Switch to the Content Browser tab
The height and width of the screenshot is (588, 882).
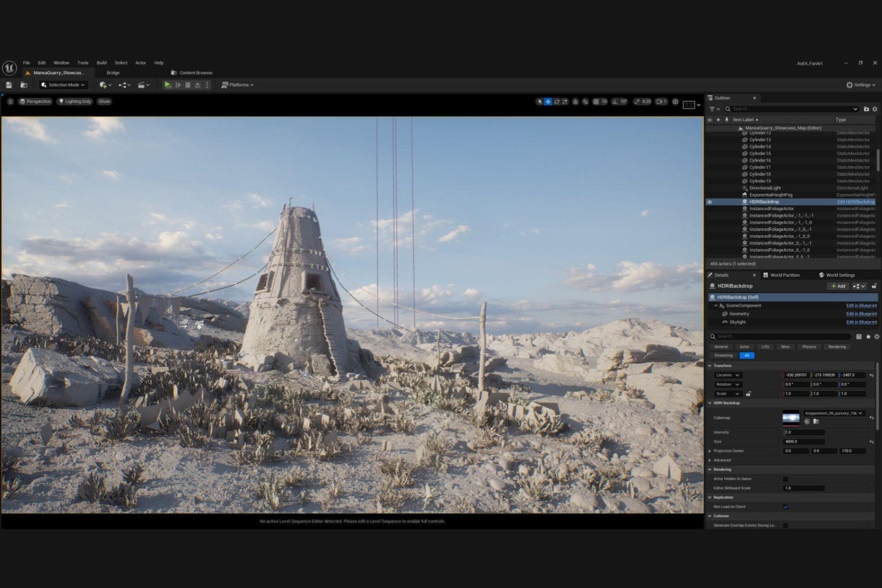click(192, 73)
